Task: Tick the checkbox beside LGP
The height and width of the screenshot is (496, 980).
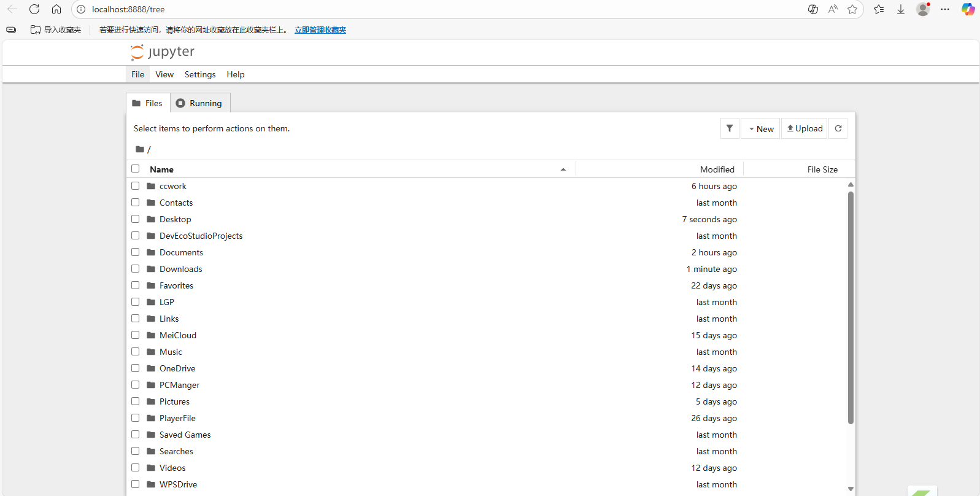Action: 136,302
